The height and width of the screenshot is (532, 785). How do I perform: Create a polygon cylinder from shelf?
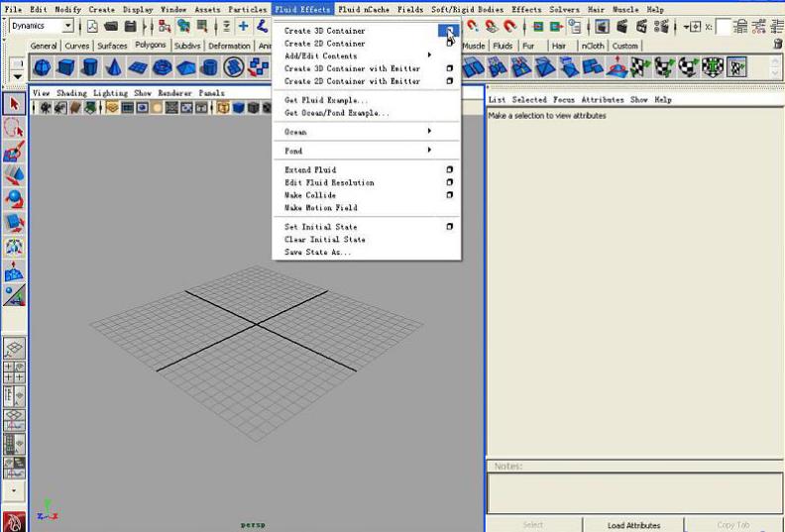[89, 67]
